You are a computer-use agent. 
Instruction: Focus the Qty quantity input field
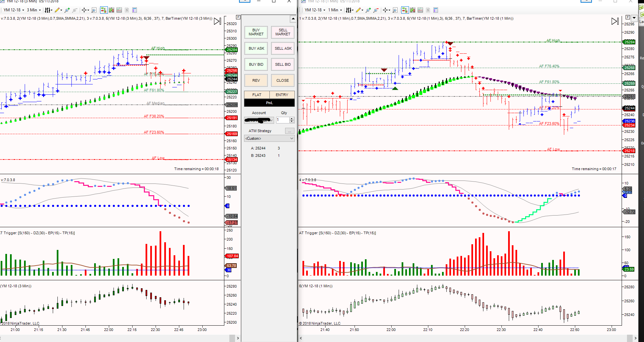[x=282, y=120]
